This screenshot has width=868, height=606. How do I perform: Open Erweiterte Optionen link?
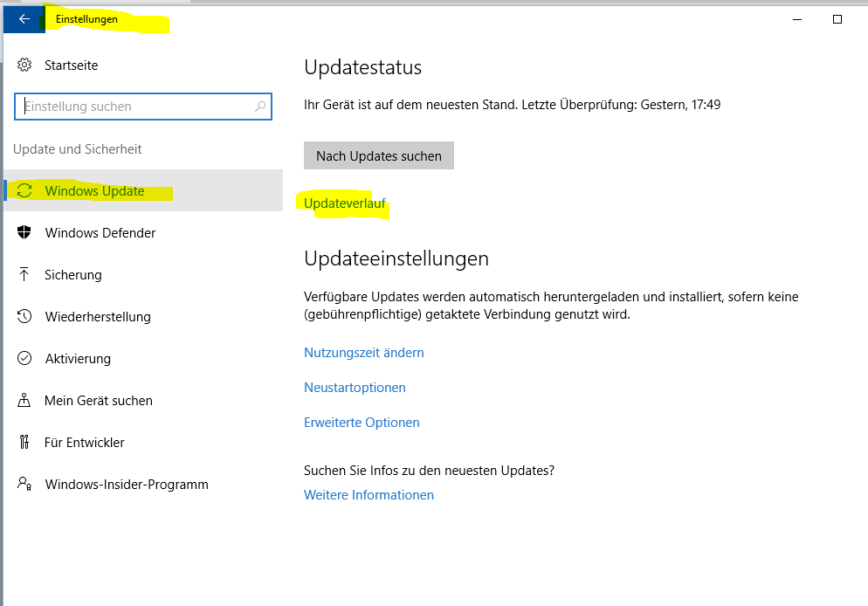tap(362, 423)
